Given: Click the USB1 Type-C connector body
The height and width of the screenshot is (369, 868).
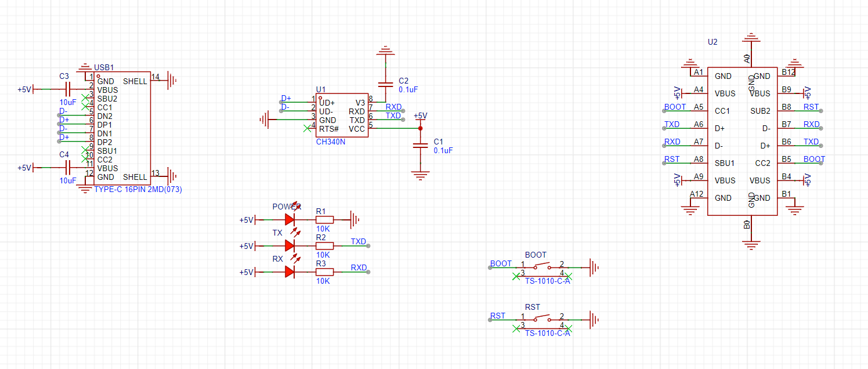Looking at the screenshot, I should pyautogui.click(x=122, y=129).
